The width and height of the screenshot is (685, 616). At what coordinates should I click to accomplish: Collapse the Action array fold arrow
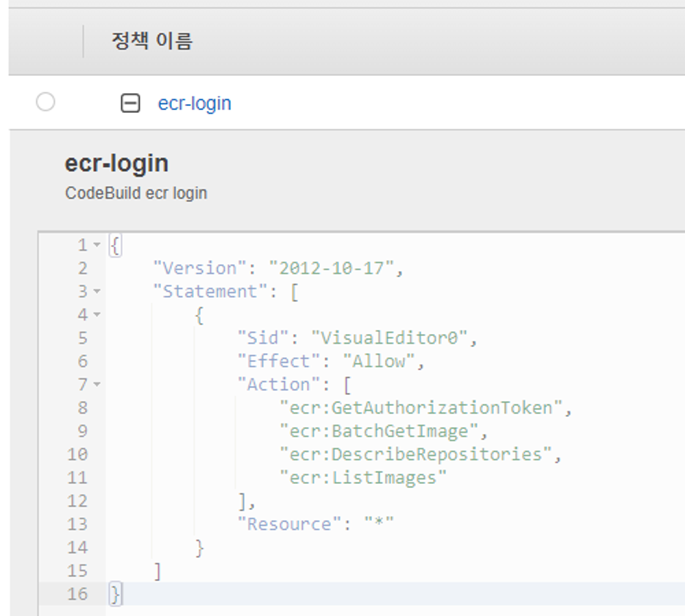pyautogui.click(x=96, y=385)
